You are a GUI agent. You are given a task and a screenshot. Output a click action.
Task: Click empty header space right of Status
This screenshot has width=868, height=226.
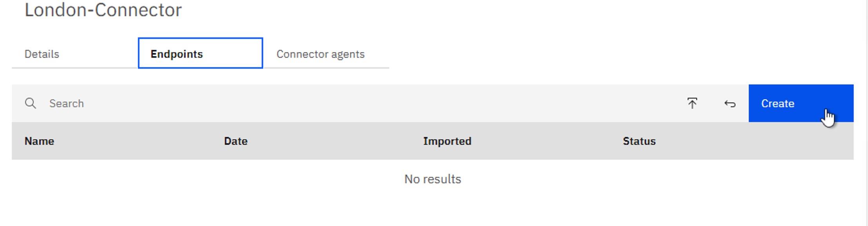764,141
